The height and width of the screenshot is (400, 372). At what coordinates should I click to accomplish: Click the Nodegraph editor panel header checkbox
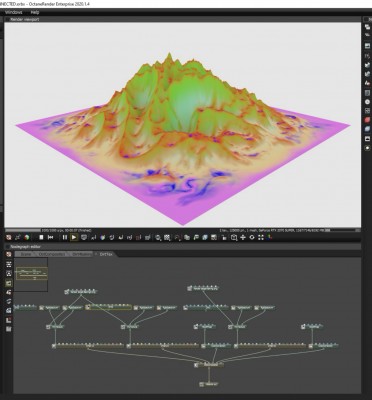coord(7,247)
